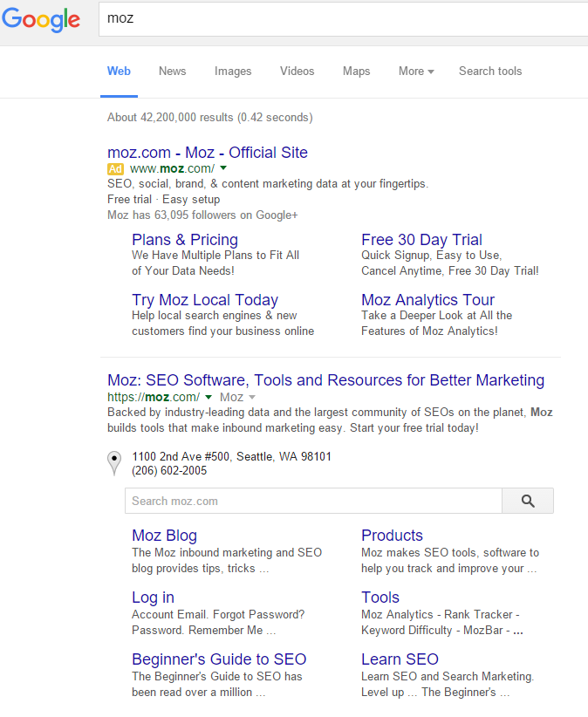Expand the gray Moz dropdown arrow
588x717 pixels.
(252, 397)
